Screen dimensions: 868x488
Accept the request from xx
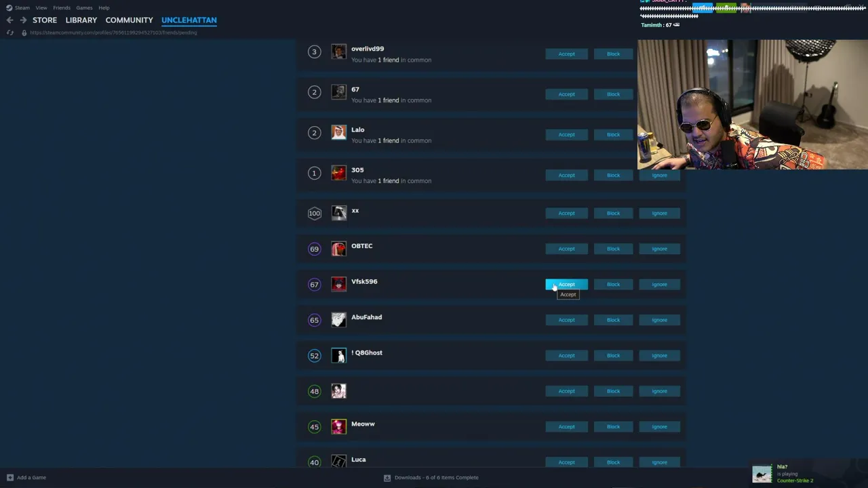tap(566, 213)
